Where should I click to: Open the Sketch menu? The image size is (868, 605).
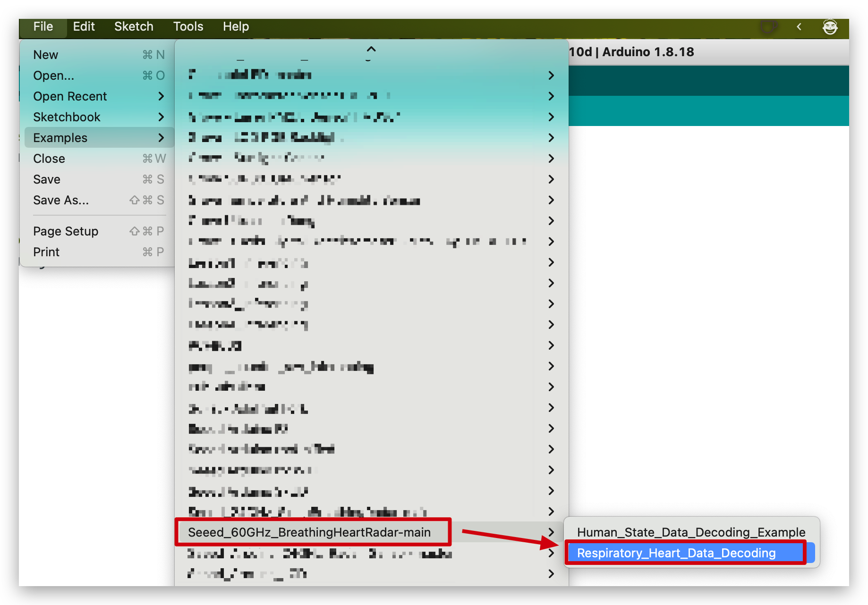134,26
